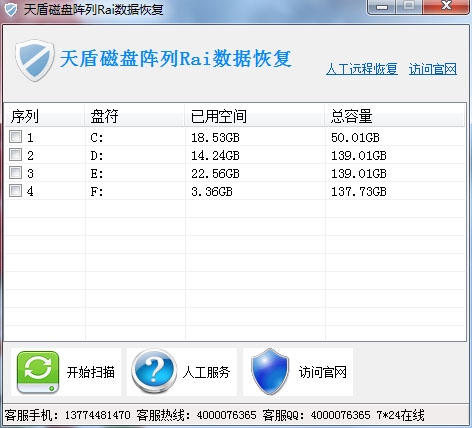Click the shield logo beside the header title
This screenshot has width=472, height=428.
[35, 60]
